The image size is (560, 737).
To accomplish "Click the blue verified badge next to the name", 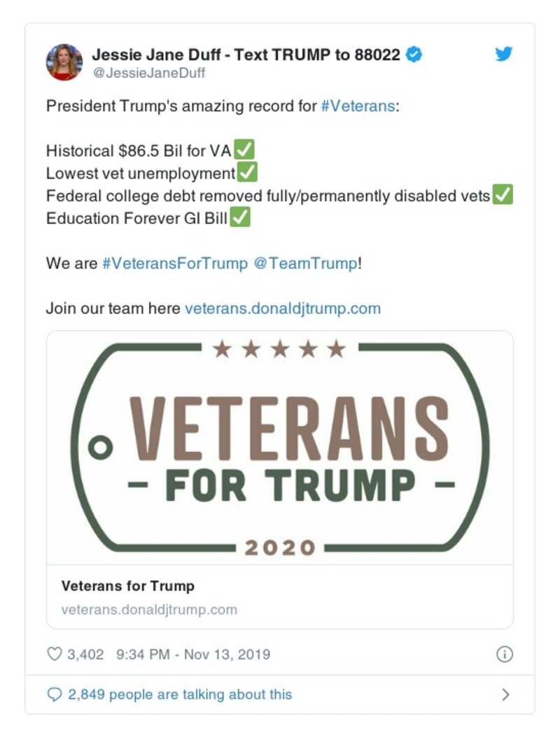I will pos(413,52).
